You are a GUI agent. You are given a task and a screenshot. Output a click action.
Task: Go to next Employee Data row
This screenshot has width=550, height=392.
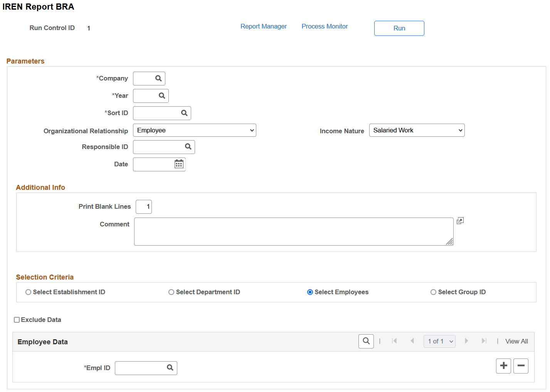466,341
